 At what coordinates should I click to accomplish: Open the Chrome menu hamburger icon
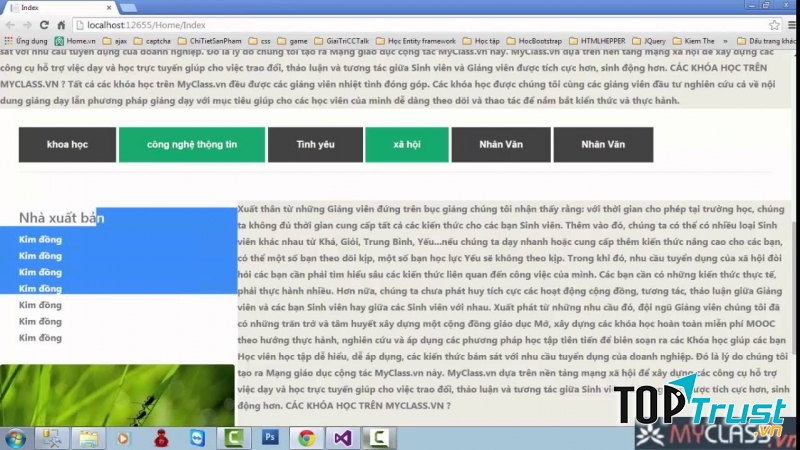click(791, 25)
